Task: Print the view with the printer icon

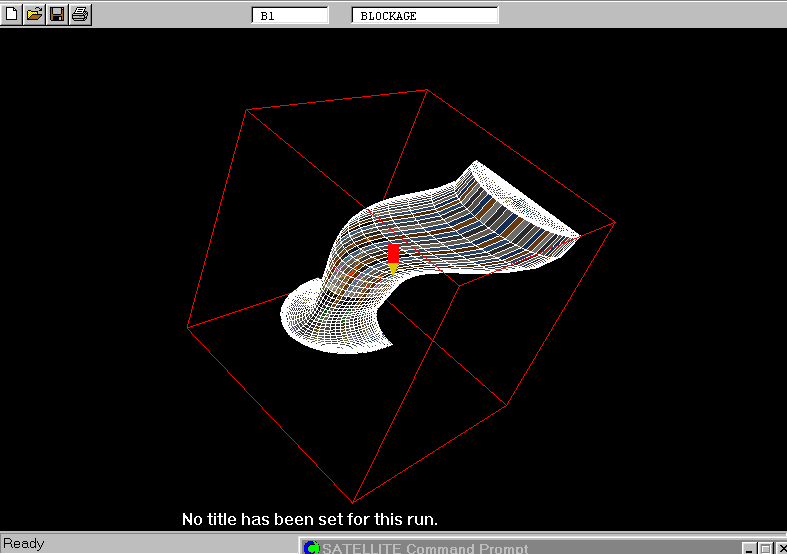Action: (80, 14)
